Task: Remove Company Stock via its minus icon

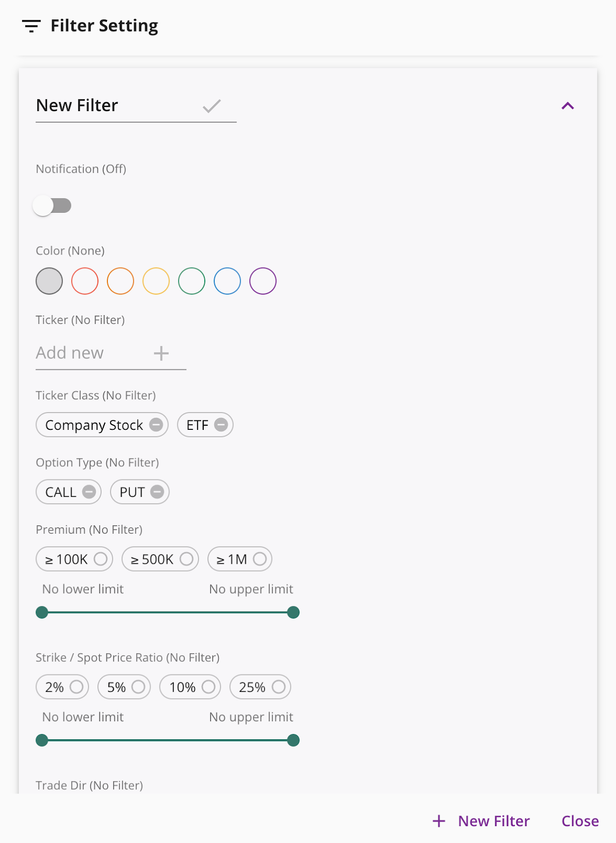Action: click(x=156, y=425)
